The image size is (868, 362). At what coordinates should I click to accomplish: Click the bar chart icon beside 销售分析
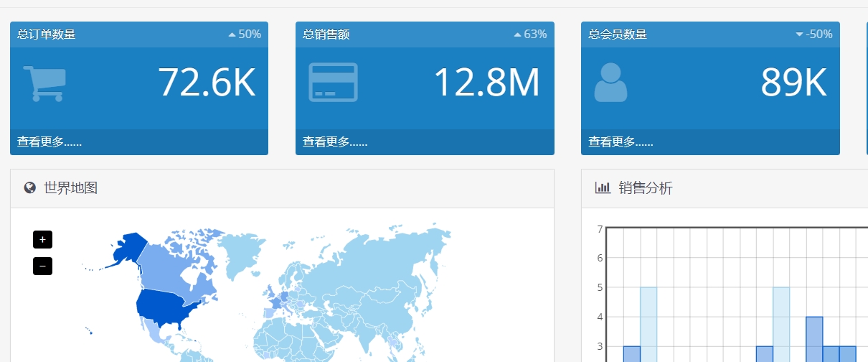click(x=603, y=188)
